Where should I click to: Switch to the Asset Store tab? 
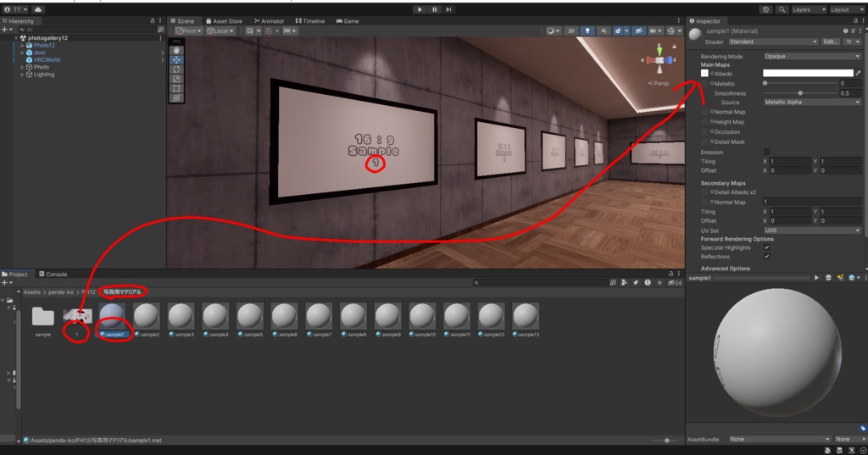[224, 21]
